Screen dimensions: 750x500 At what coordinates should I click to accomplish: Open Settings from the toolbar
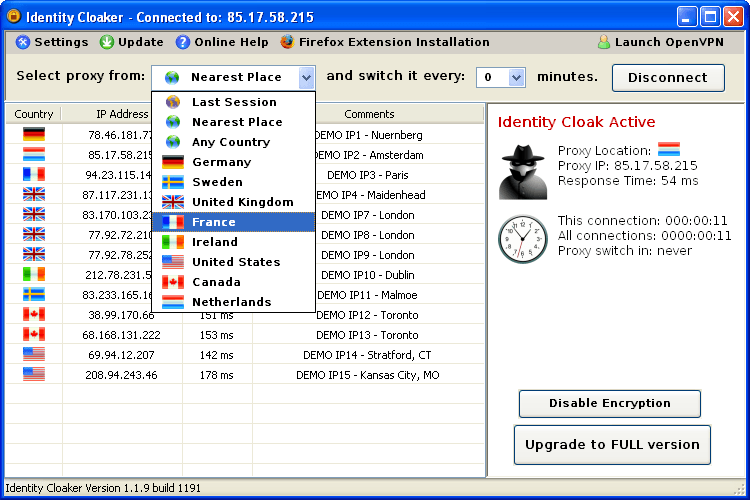pos(52,42)
